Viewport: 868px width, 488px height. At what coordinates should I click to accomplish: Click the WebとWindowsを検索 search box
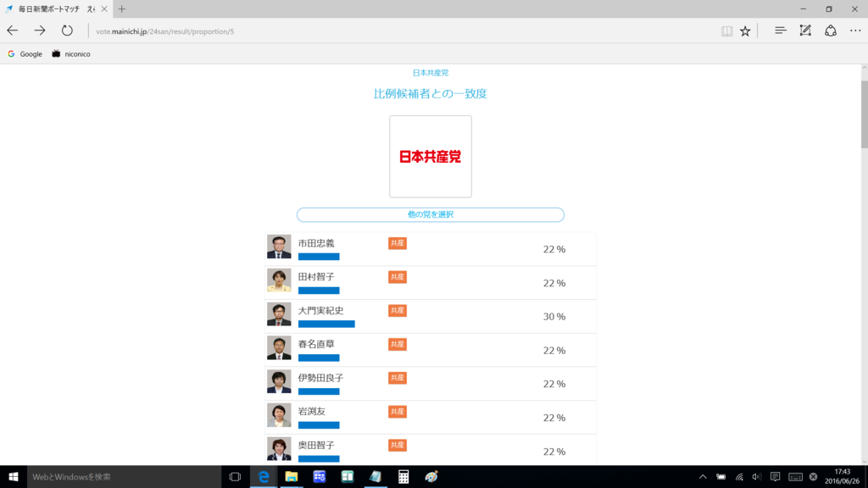(124, 476)
